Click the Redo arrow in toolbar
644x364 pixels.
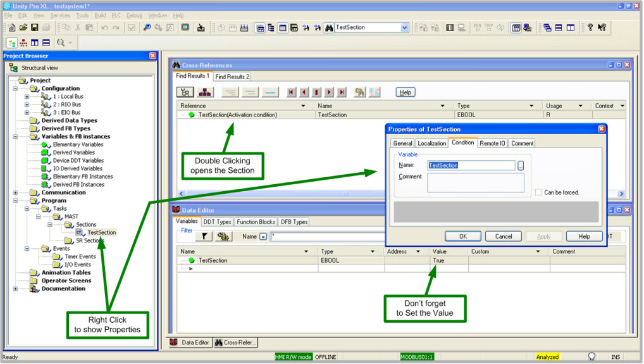click(x=116, y=27)
